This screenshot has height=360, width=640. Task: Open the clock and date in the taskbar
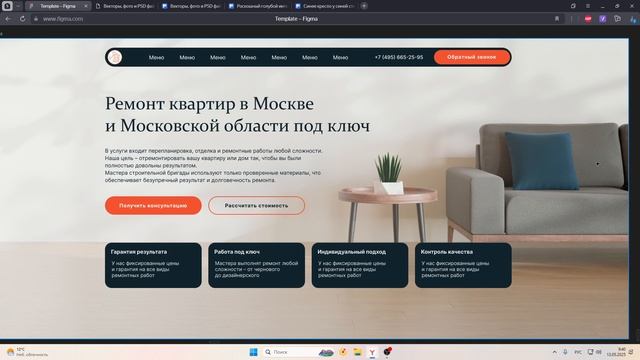(616, 352)
